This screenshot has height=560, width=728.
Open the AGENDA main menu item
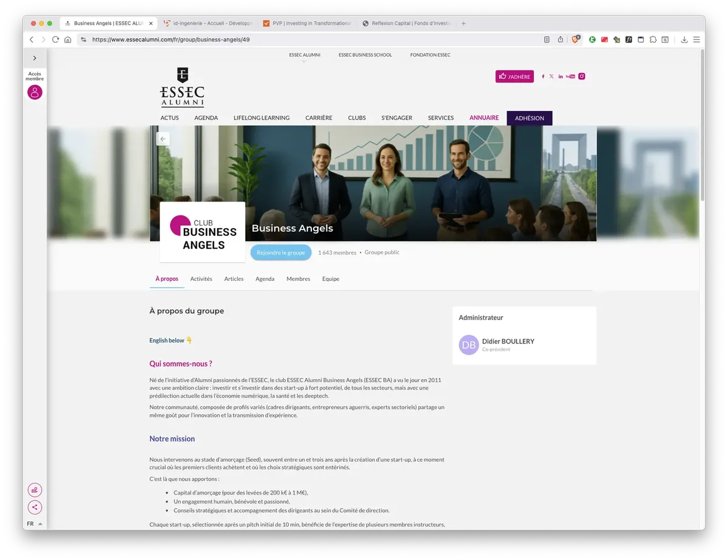pos(206,118)
